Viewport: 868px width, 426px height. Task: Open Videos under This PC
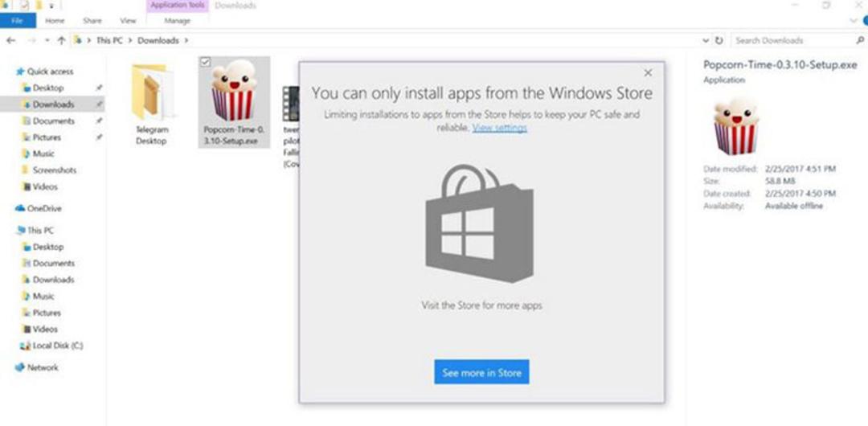coord(45,329)
